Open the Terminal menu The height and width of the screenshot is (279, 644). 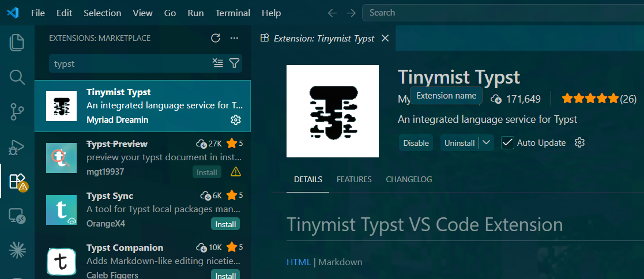tap(233, 13)
